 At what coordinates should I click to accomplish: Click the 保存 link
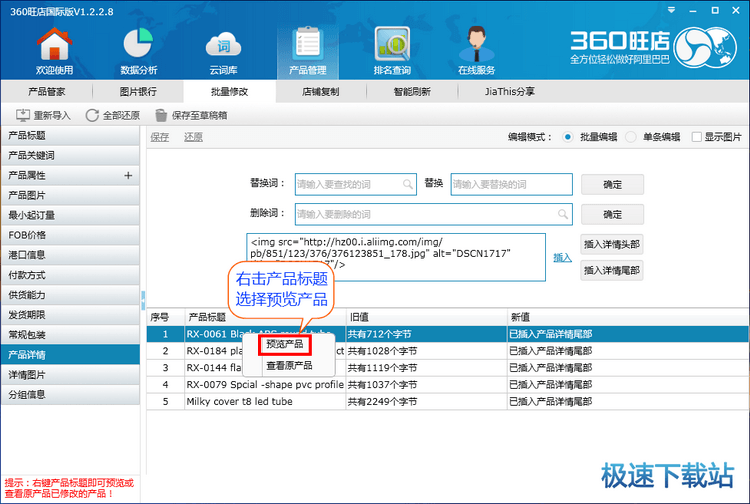[159, 137]
